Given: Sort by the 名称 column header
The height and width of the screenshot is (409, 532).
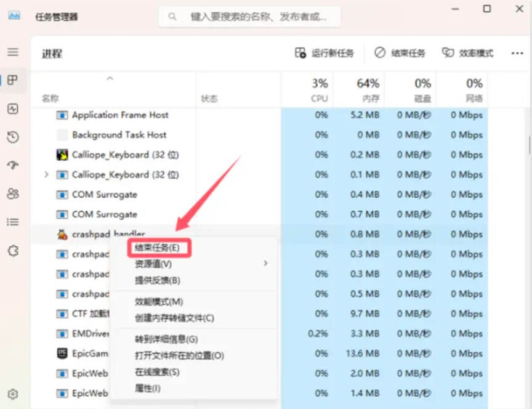Looking at the screenshot, I should click(50, 99).
